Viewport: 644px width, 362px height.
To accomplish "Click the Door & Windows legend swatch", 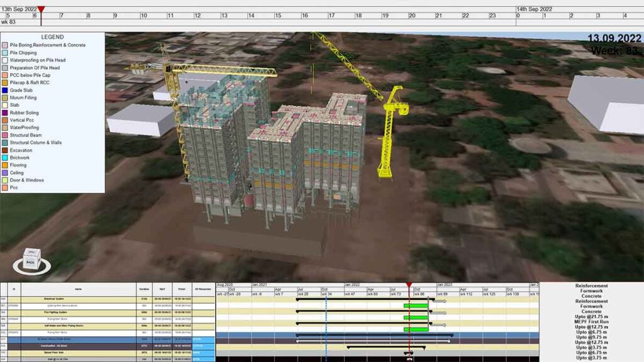I will pos(5,180).
